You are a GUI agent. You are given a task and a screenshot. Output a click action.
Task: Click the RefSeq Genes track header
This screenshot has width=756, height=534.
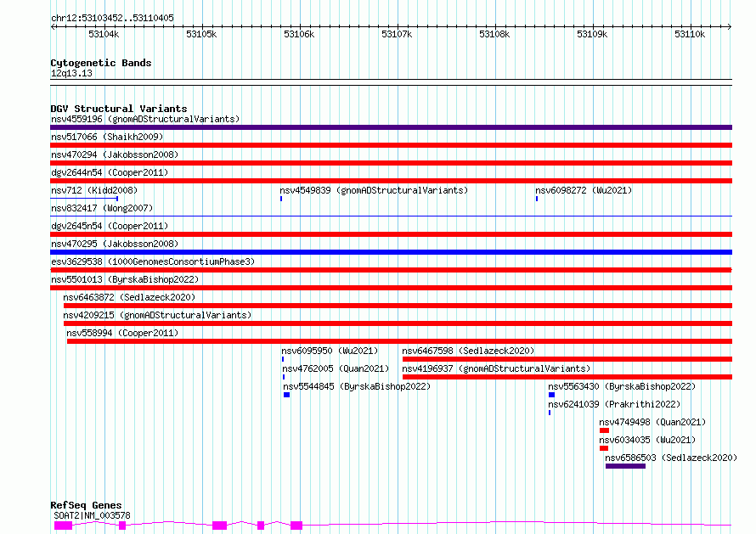coord(86,505)
